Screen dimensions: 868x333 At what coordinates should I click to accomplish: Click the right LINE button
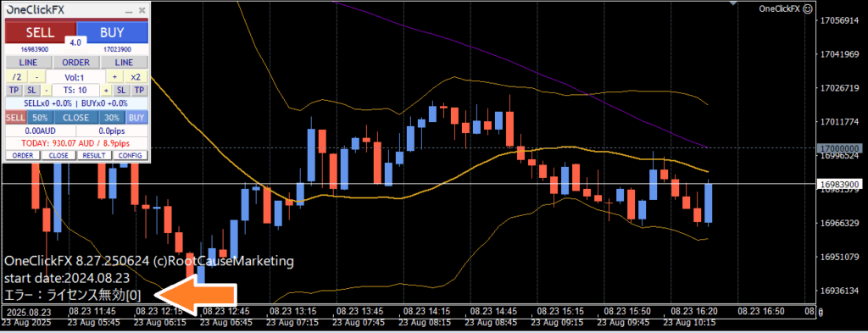(124, 62)
